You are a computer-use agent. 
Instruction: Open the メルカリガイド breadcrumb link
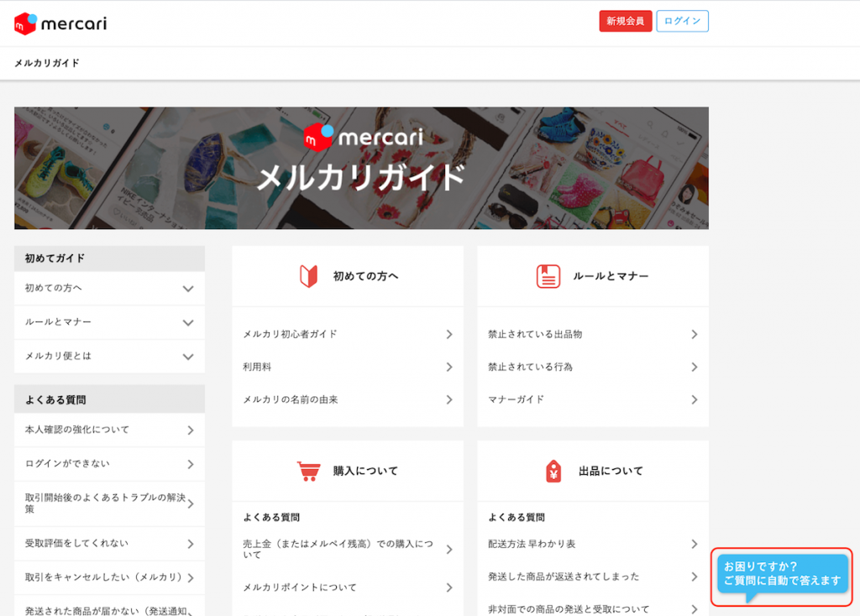coord(47,63)
